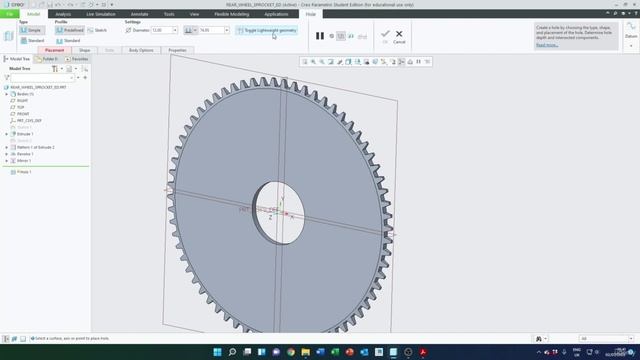Image resolution: width=640 pixels, height=360 pixels.
Task: Click Toggle lightweight geometry button
Action: (x=267, y=30)
